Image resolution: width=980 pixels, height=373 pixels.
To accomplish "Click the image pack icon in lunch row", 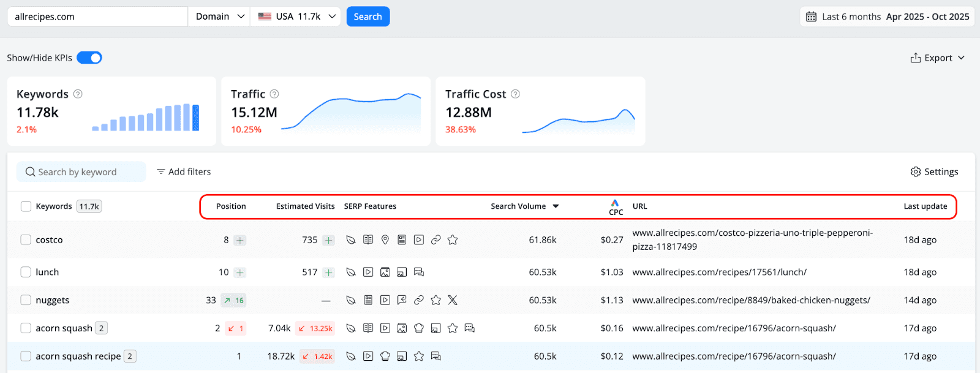I will pos(385,272).
